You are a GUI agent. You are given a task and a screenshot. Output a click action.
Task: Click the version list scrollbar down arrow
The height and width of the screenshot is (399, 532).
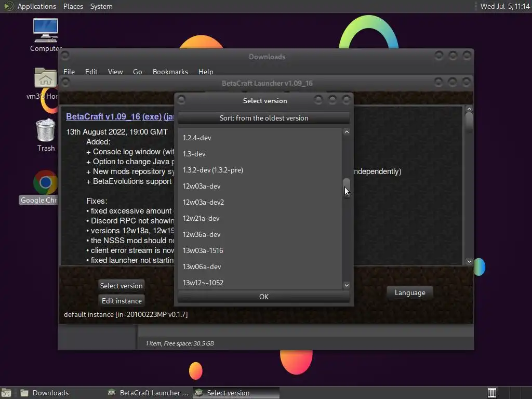tap(347, 285)
